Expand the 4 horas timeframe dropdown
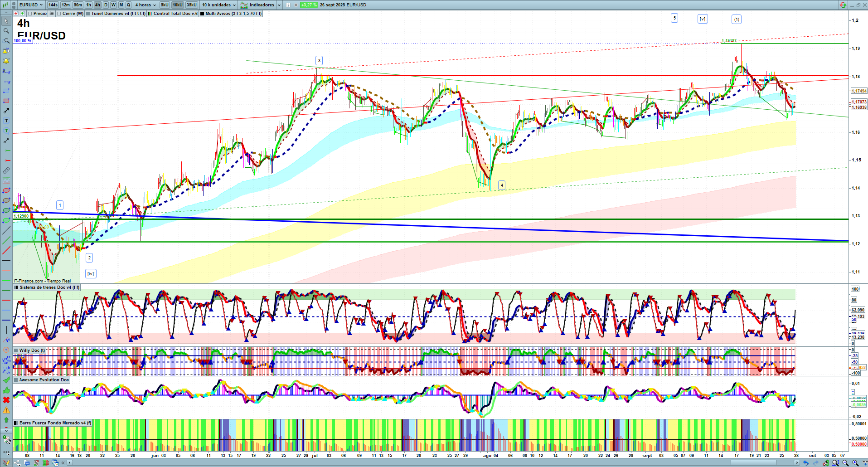This screenshot has height=467, width=868. [x=145, y=5]
